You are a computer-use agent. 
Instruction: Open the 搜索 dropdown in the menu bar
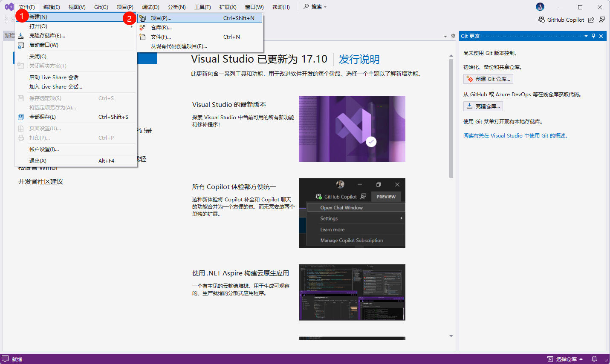point(315,7)
